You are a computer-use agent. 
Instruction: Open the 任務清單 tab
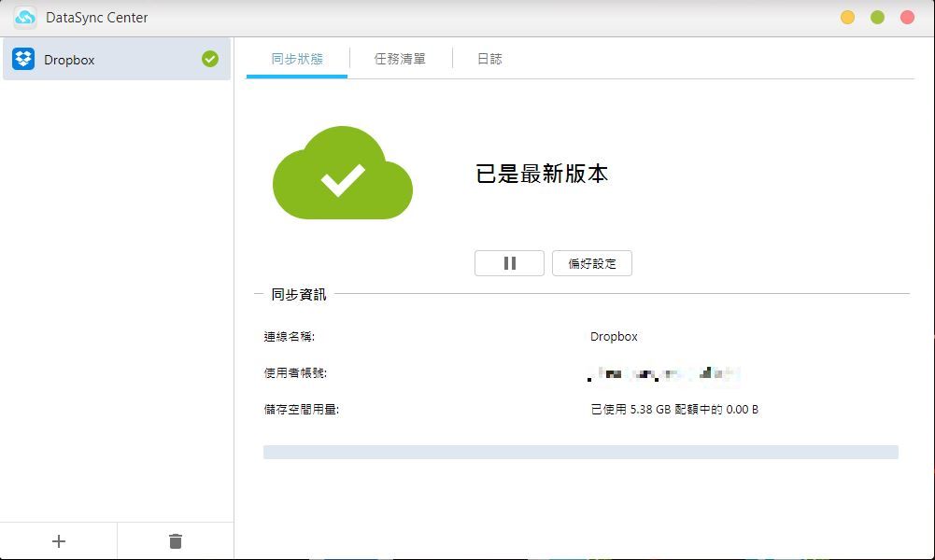point(400,59)
